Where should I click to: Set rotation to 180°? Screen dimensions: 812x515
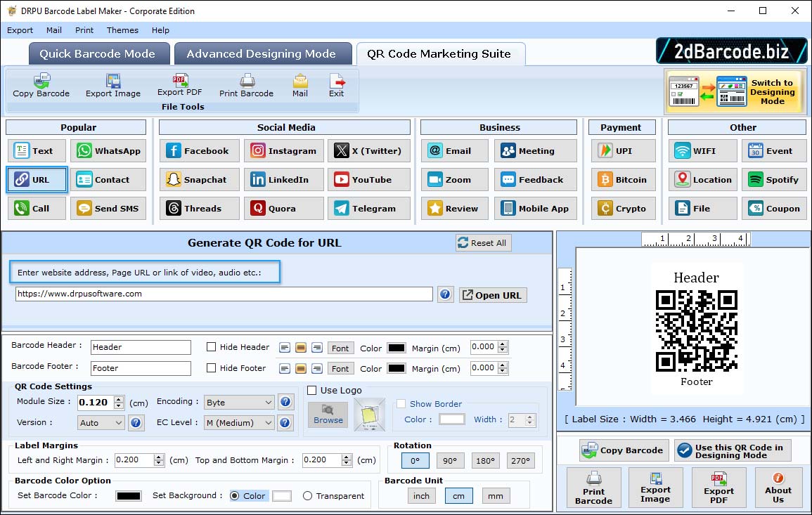(485, 461)
